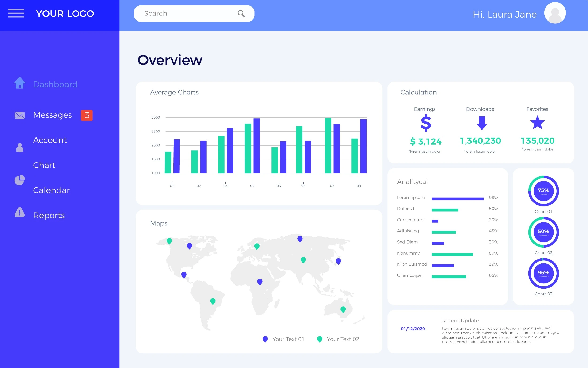Click the Consectetuer 20% bar
588x368 pixels.
coord(435,221)
